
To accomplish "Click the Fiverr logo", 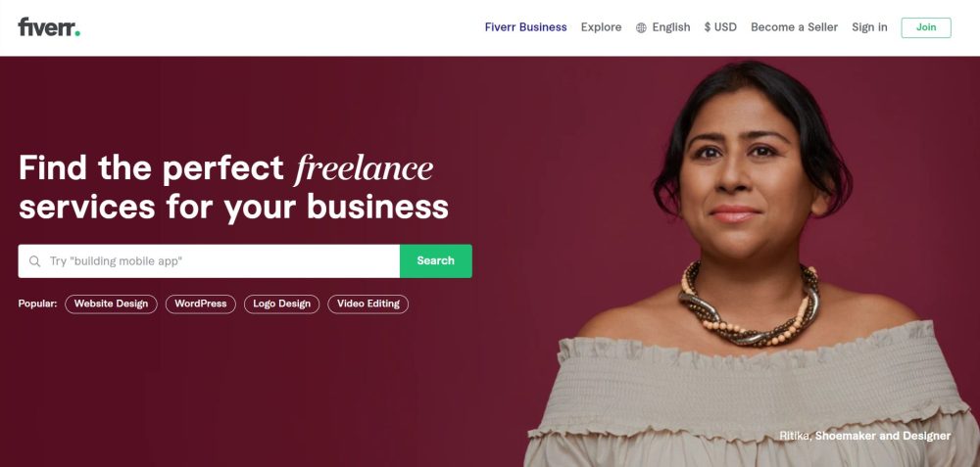I will click(x=49, y=27).
